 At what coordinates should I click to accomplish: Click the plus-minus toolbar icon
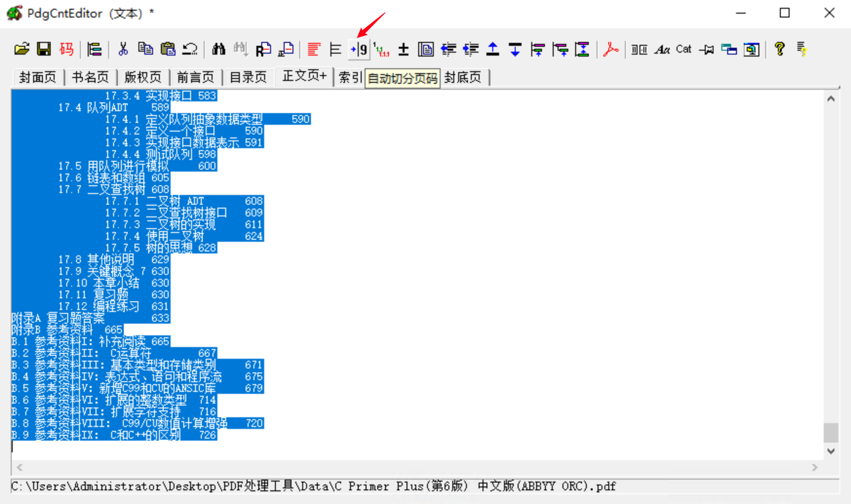404,49
